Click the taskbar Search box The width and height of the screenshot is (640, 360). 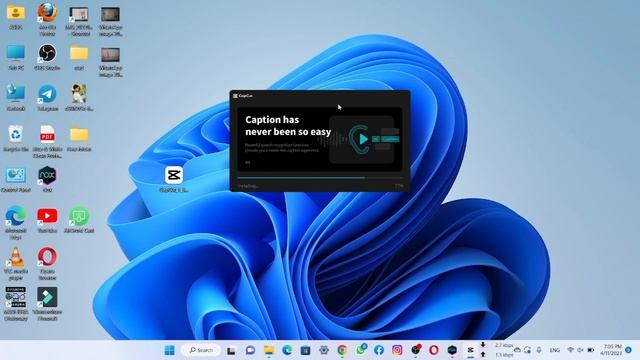[201, 350]
